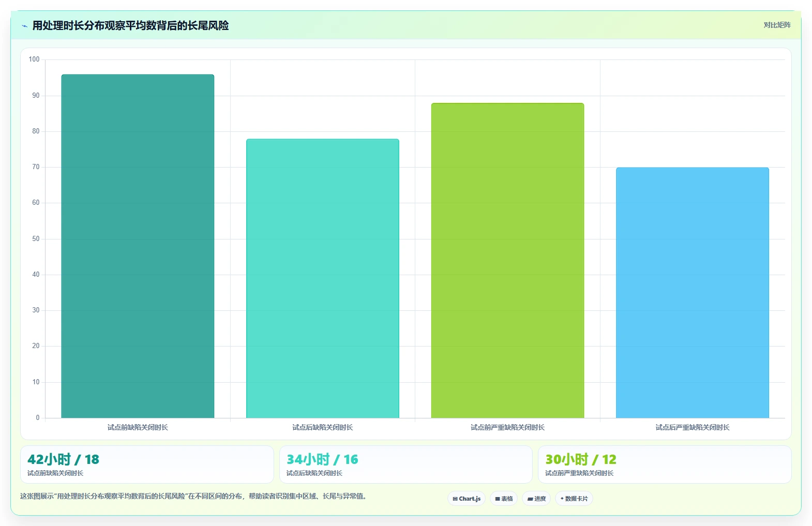This screenshot has width=812, height=526.
Task: Click x-axis label 试点前严重缺陷关闭时长
Action: (x=507, y=427)
